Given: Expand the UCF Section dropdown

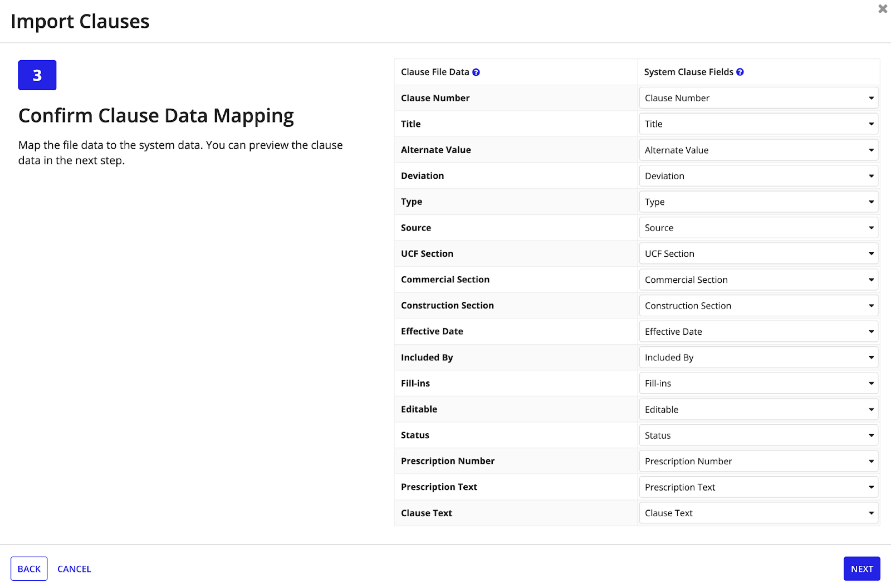Looking at the screenshot, I should pos(758,254).
